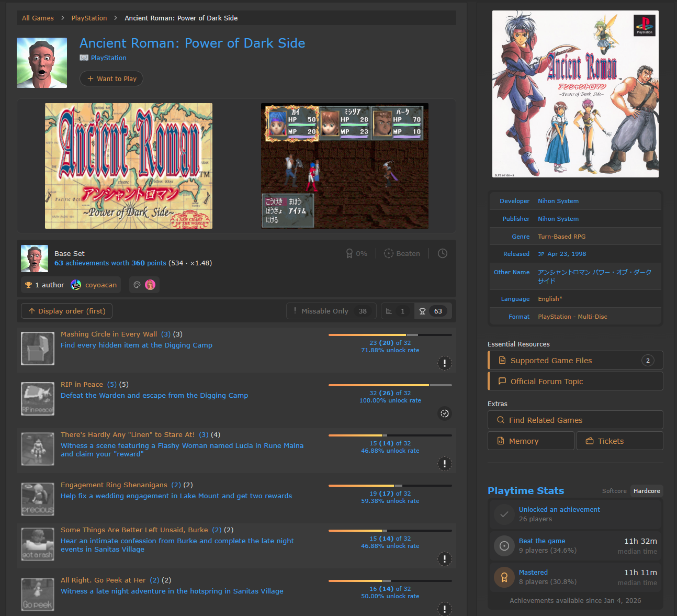Open the "Linen" to Stare At achievement badge
Screen dimensions: 677x616
pos(38,449)
